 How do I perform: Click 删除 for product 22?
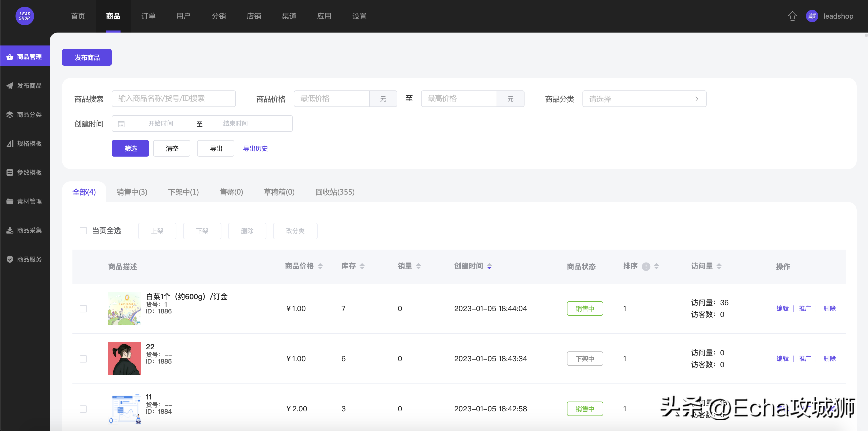coord(829,359)
